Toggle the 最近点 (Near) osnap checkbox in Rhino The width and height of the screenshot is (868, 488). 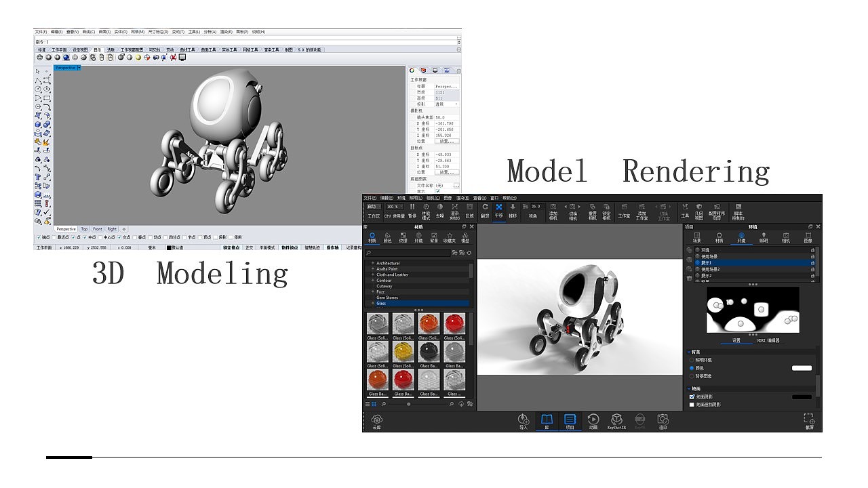pyautogui.click(x=56, y=237)
